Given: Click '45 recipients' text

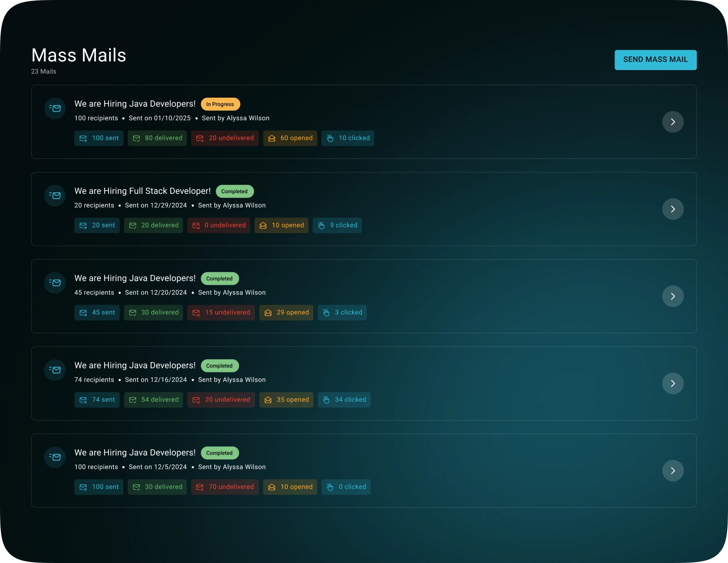Looking at the screenshot, I should click(94, 293).
